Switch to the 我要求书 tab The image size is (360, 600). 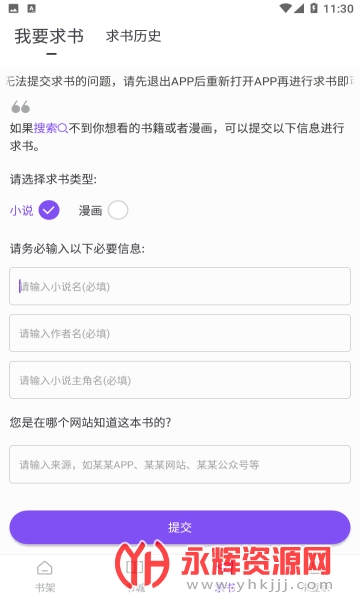click(x=49, y=36)
